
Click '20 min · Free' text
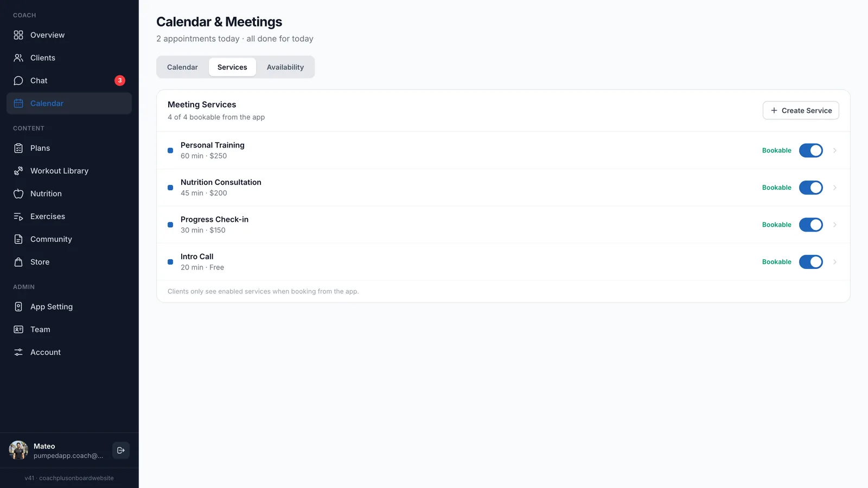click(x=202, y=267)
